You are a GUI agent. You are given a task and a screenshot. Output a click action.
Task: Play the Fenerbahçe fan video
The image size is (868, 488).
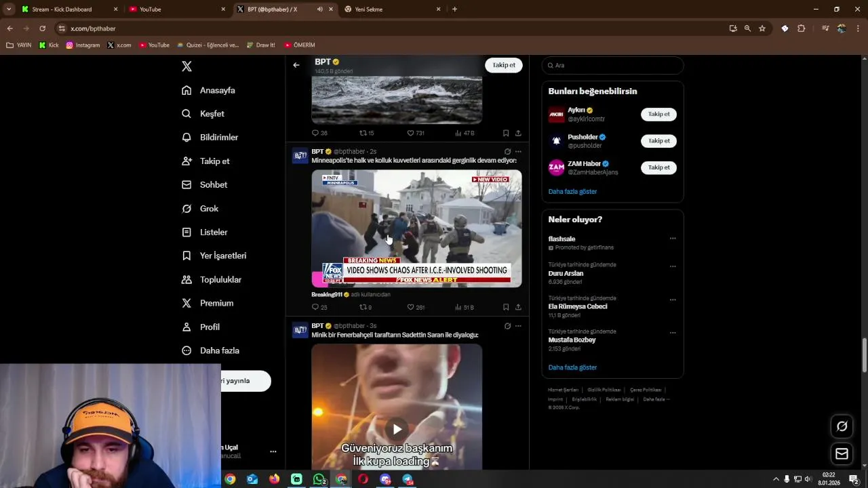397,429
